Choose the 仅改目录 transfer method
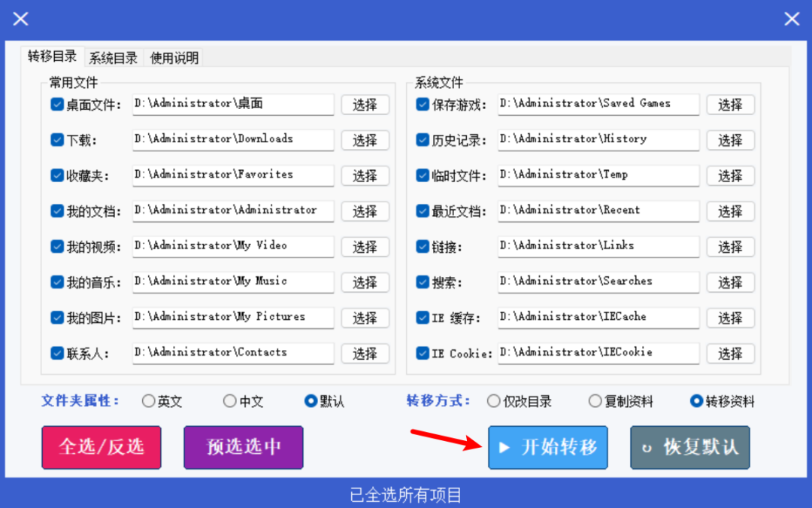Image resolution: width=812 pixels, height=508 pixels. pos(493,400)
